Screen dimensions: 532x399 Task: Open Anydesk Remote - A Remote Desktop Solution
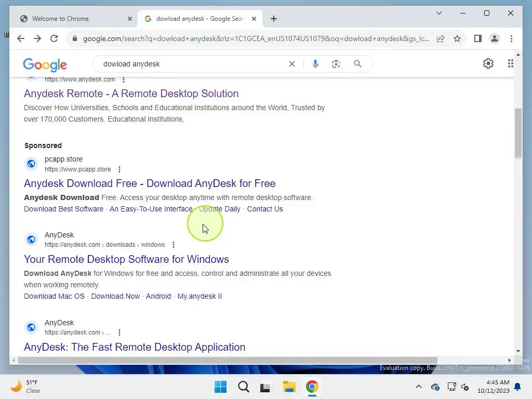coord(131,94)
